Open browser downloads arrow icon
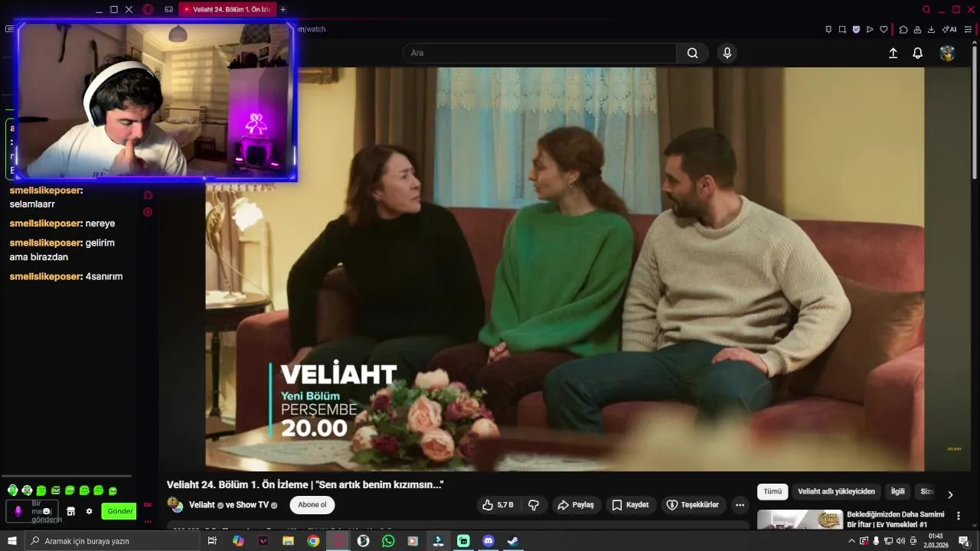The height and width of the screenshot is (551, 980). tap(931, 29)
